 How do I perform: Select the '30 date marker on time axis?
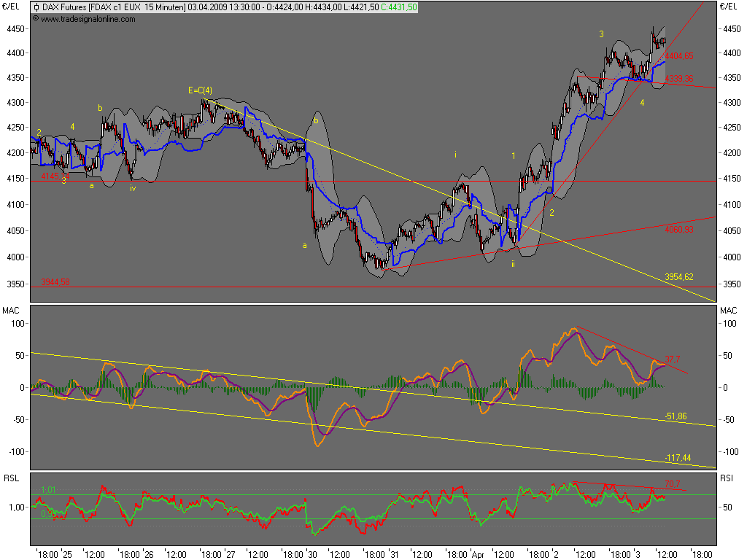(x=312, y=554)
